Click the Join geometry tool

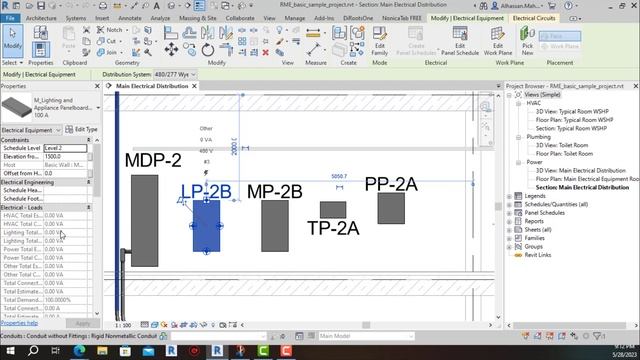click(x=107, y=52)
